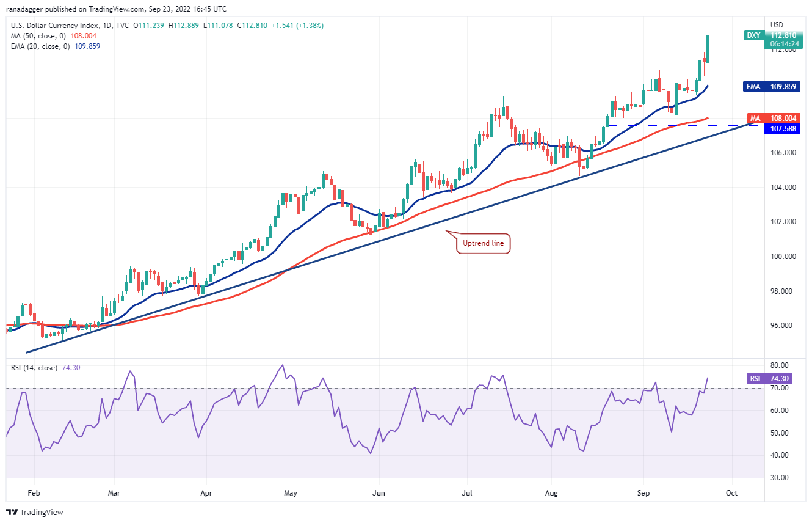Click the USD currency label above the price axis

click(777, 25)
